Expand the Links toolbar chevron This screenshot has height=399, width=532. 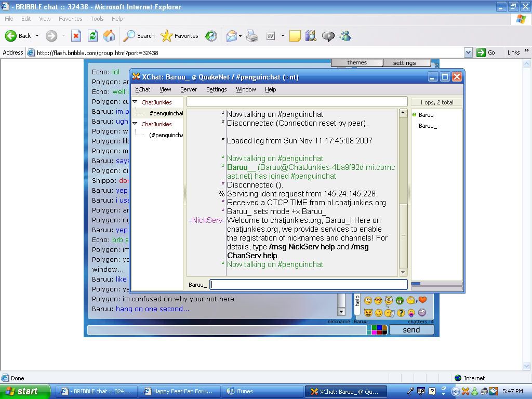point(527,50)
